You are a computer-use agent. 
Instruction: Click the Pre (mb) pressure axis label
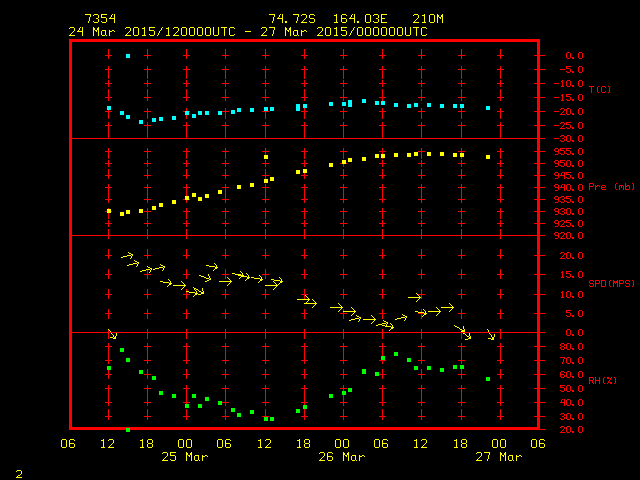[x=611, y=187]
